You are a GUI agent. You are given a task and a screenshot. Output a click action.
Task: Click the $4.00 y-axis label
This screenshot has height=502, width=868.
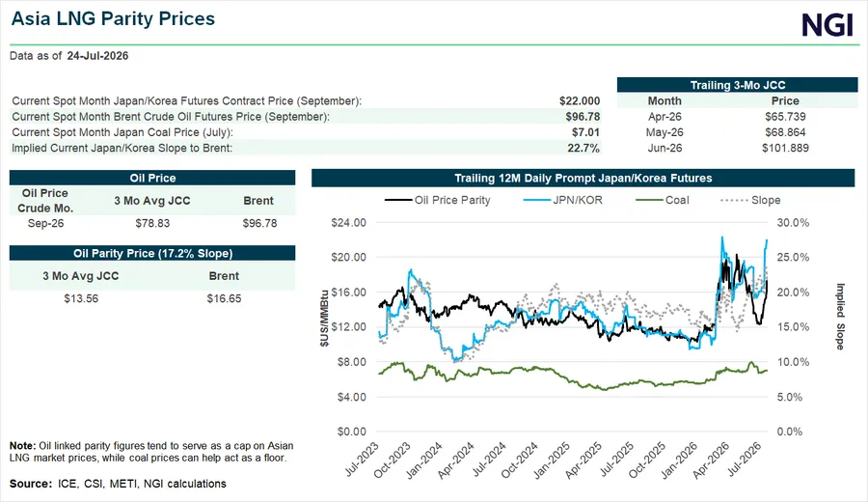point(351,397)
